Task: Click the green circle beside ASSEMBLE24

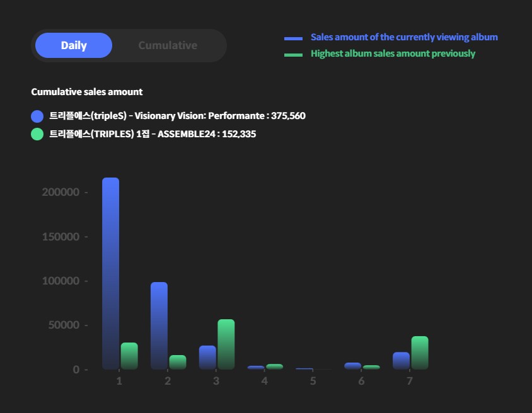Action: click(37, 134)
